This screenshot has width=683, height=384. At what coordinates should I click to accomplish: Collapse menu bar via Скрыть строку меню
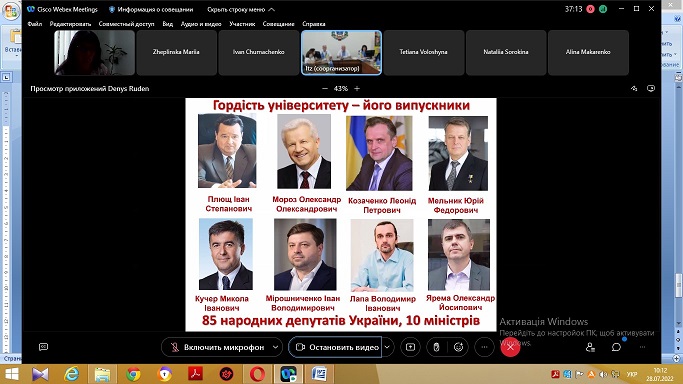[241, 9]
